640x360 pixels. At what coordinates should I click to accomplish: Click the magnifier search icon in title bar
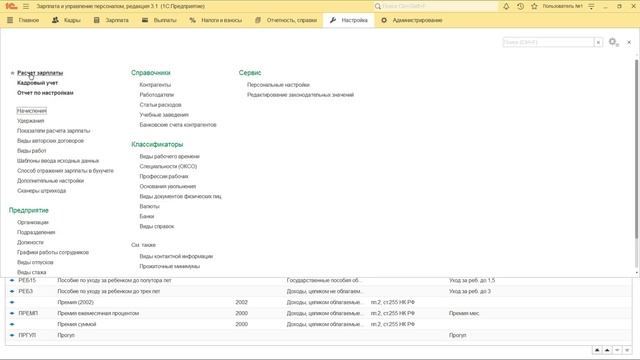(378, 6)
